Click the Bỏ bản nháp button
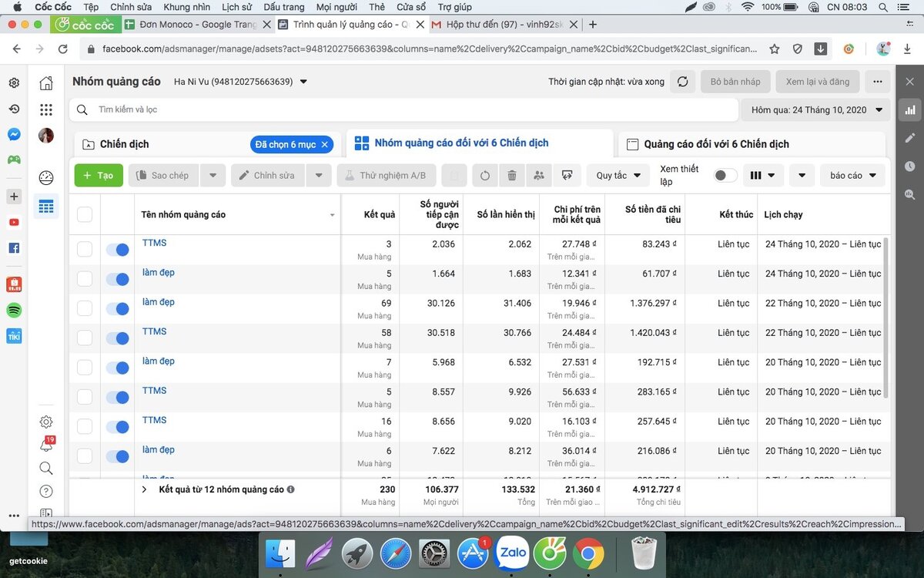 (x=735, y=82)
